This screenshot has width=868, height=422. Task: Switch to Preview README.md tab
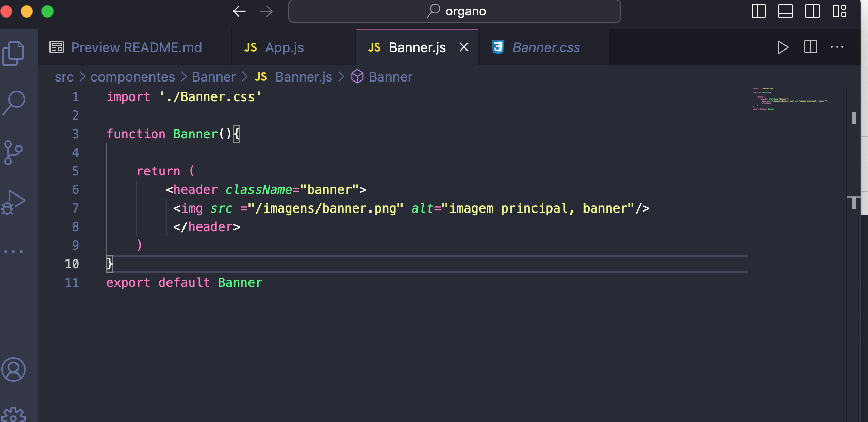tap(135, 47)
